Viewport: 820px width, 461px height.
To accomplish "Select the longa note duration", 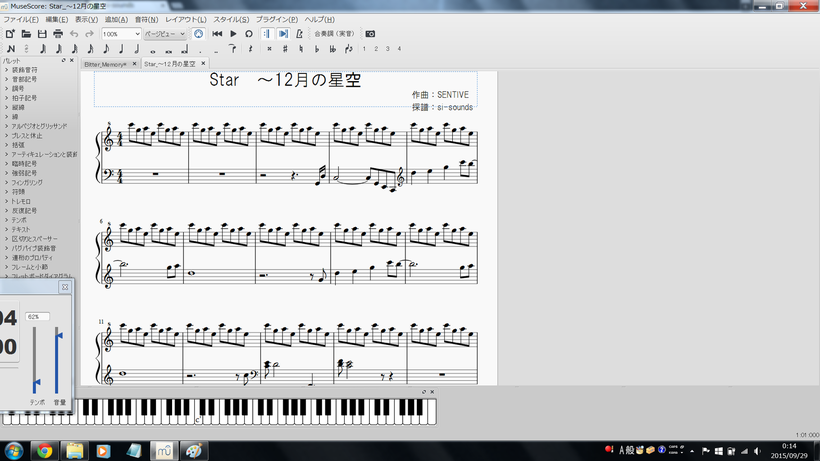I will point(184,50).
